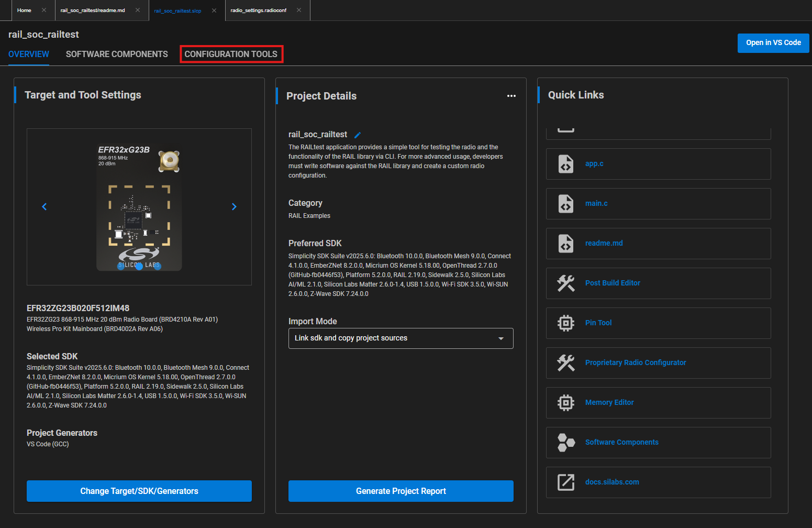This screenshot has width=812, height=528.
Task: Open the Project Details ellipsis menu
Action: coord(511,96)
